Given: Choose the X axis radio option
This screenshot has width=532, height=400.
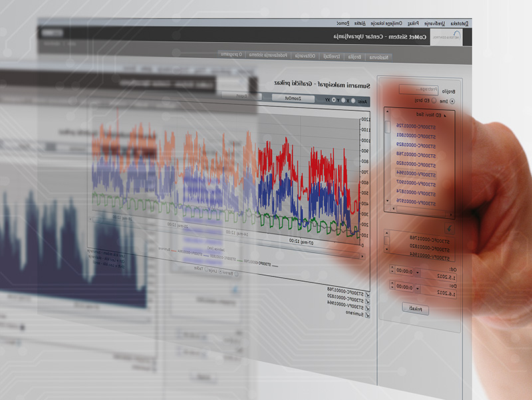Looking at the screenshot, I should [353, 101].
